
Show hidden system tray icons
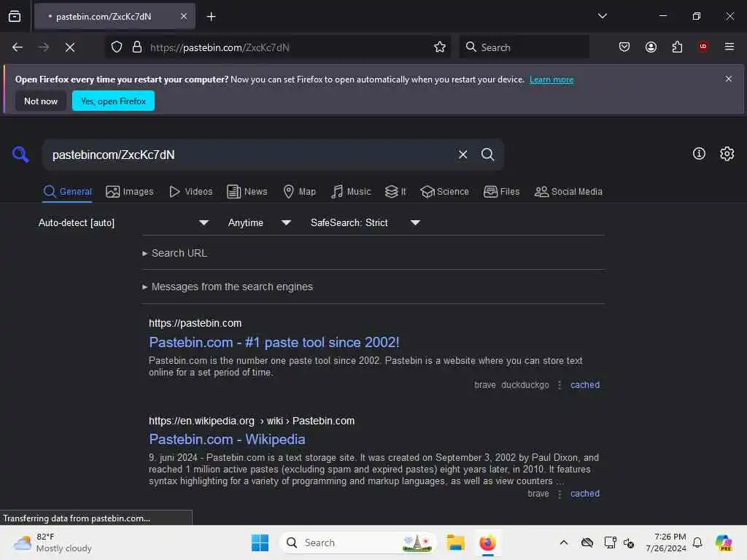point(564,542)
